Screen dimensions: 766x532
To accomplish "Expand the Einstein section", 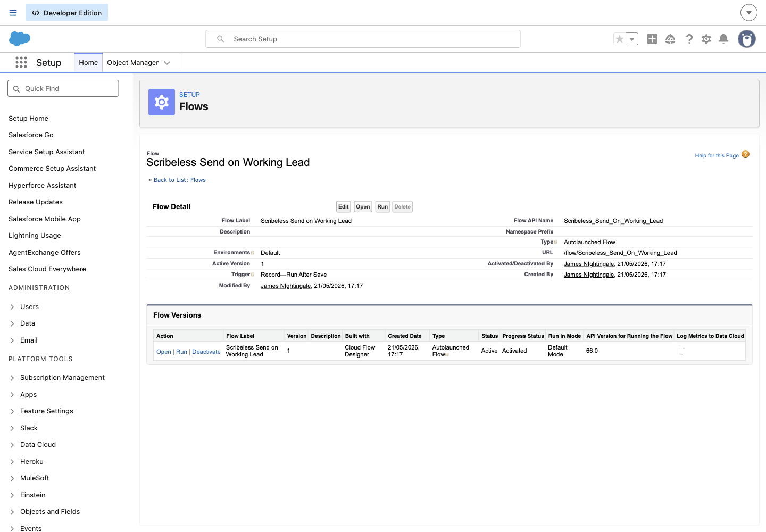I will pos(12,495).
